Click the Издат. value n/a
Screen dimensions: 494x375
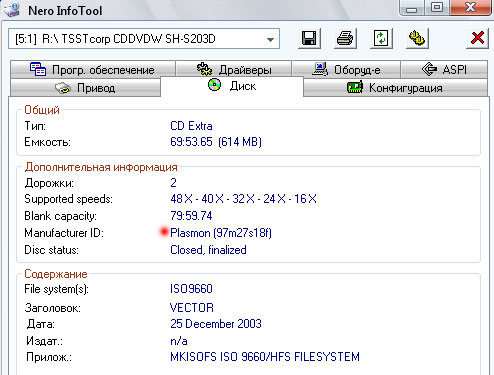(x=179, y=341)
